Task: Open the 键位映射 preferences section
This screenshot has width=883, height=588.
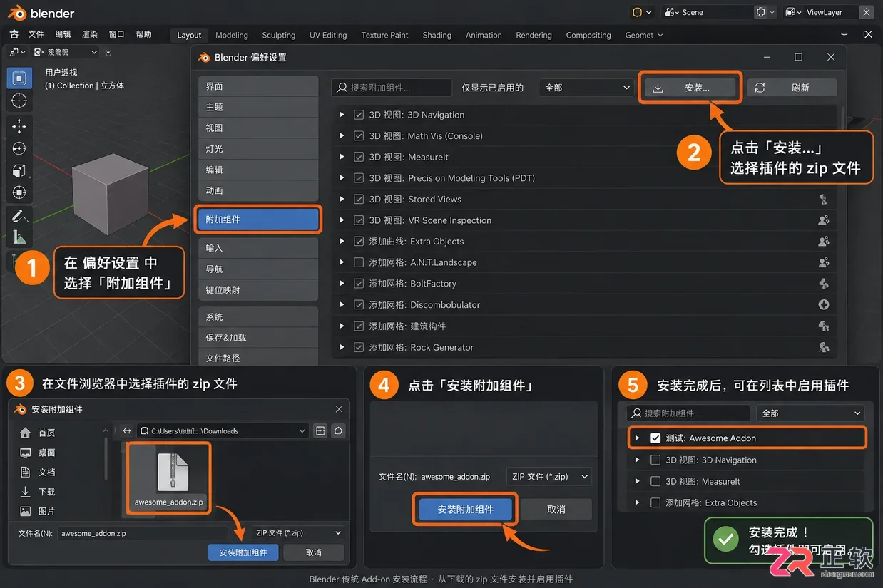Action: point(257,290)
